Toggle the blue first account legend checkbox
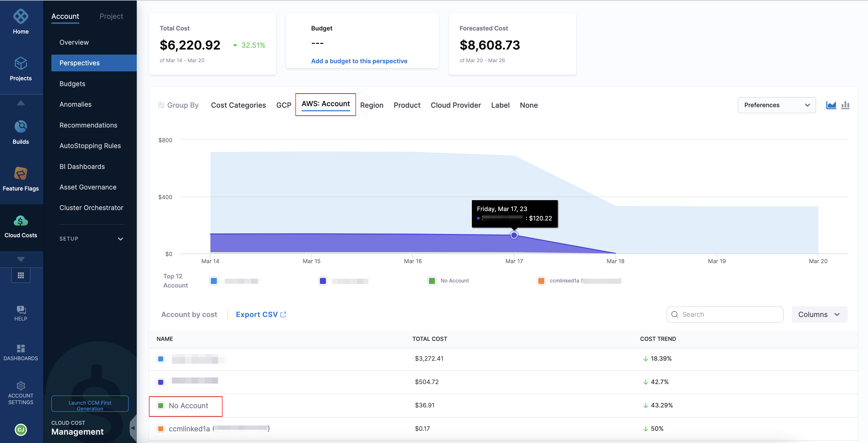 tap(214, 281)
